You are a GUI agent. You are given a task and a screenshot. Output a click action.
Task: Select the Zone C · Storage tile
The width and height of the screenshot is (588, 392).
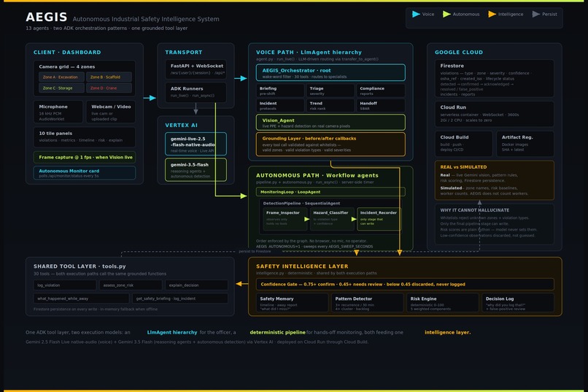tap(61, 88)
